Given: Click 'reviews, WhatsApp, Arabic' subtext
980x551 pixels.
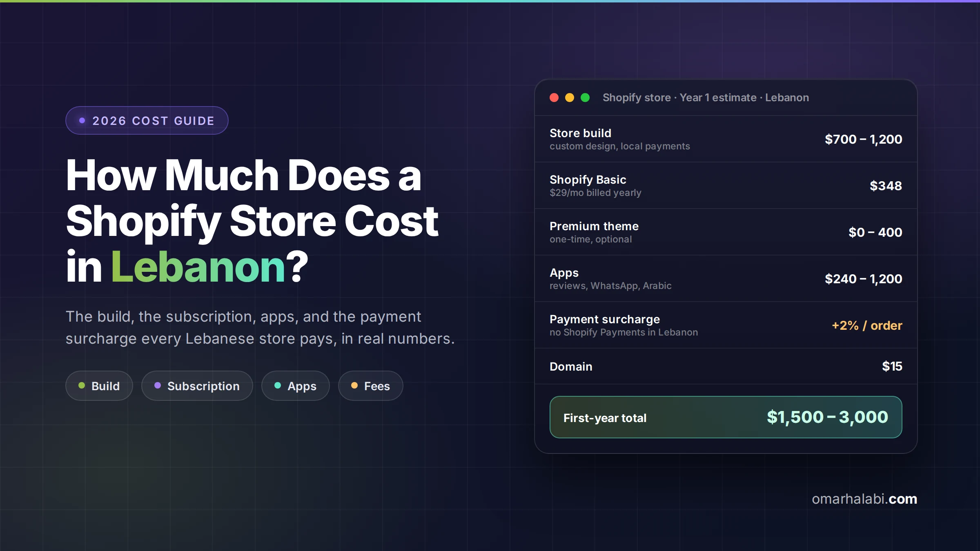Looking at the screenshot, I should coord(610,286).
